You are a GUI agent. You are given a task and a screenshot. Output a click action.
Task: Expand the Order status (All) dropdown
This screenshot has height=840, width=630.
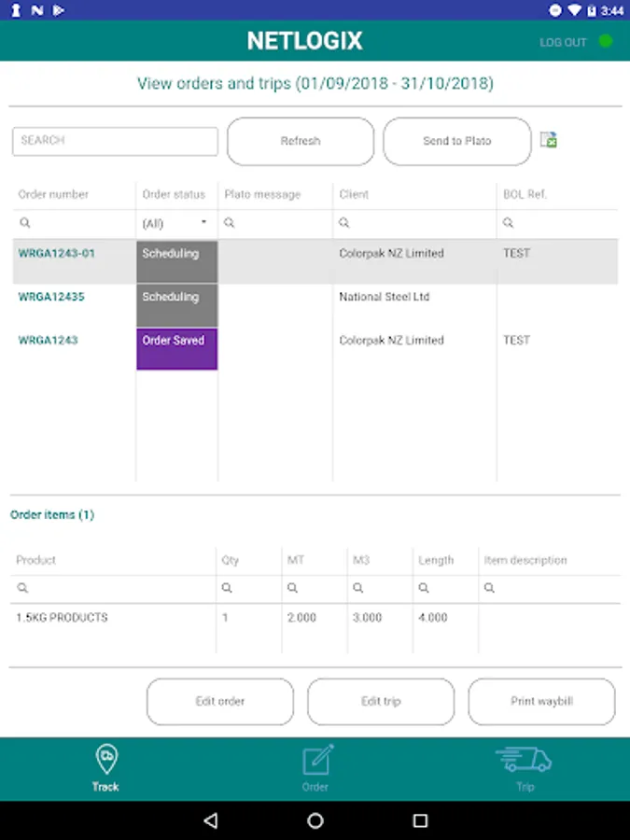[175, 224]
